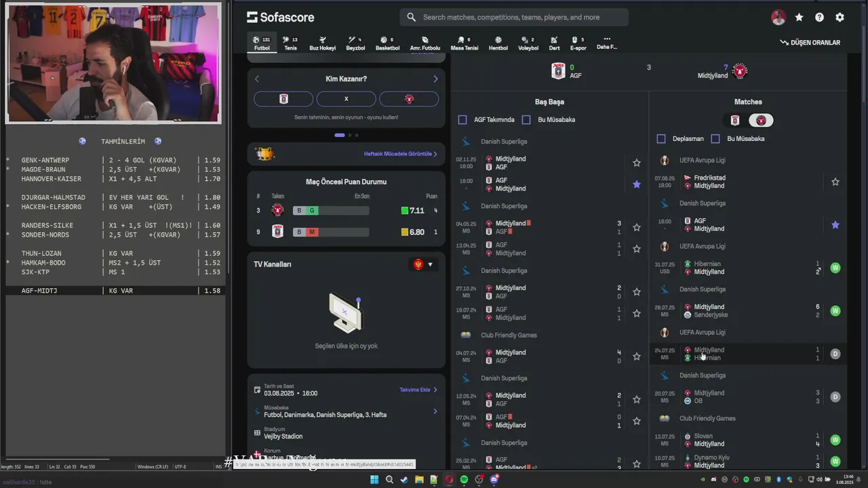This screenshot has height=488, width=868.
Task: Toggle Deplasman checkbox
Action: coord(661,138)
